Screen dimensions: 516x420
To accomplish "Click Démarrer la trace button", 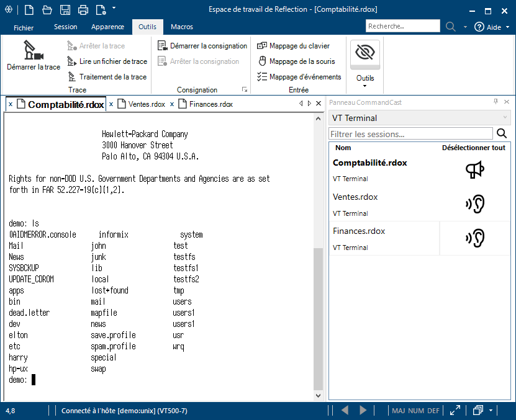I will [34, 55].
